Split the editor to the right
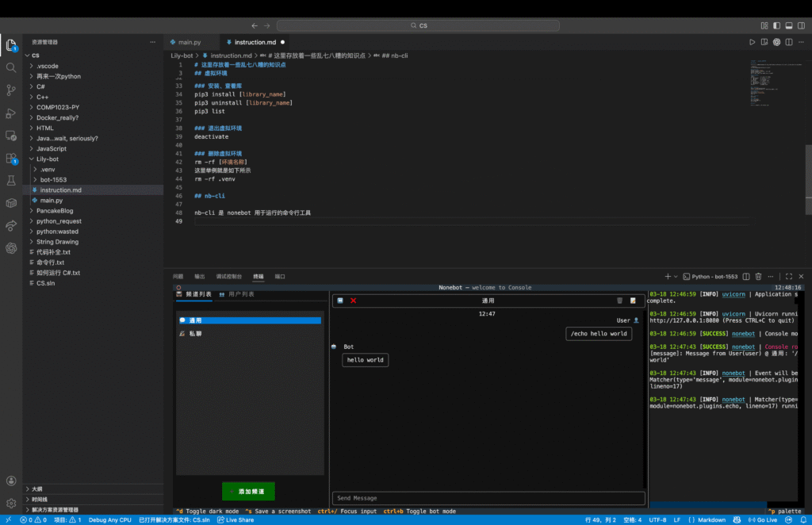The width and height of the screenshot is (812, 525). (x=790, y=42)
